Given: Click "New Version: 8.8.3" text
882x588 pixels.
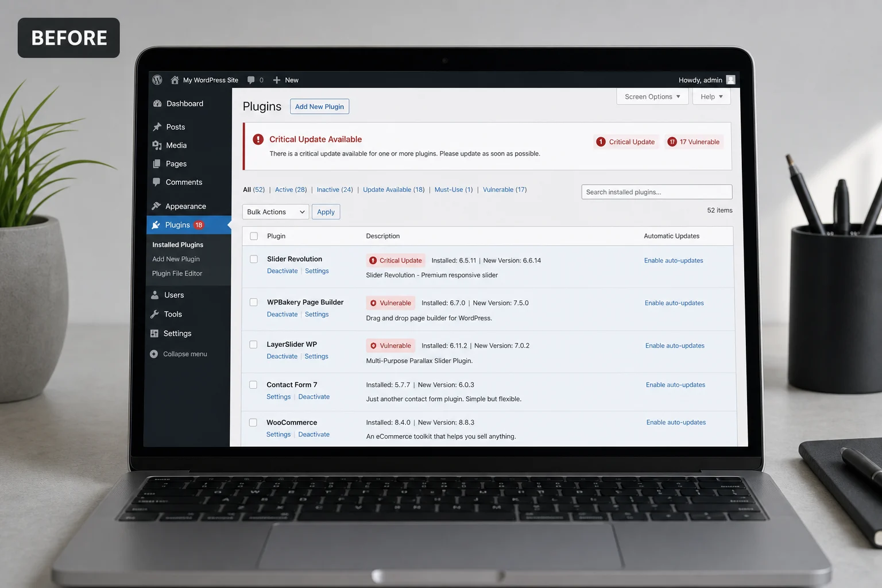Looking at the screenshot, I should pyautogui.click(x=446, y=423).
